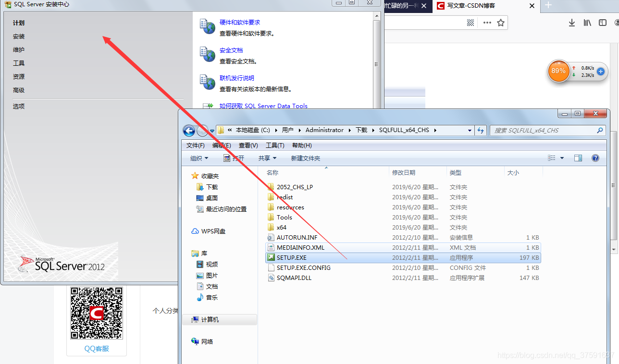Click the globe icon beside 硬件和软件要求
619x364 pixels.
click(x=207, y=27)
